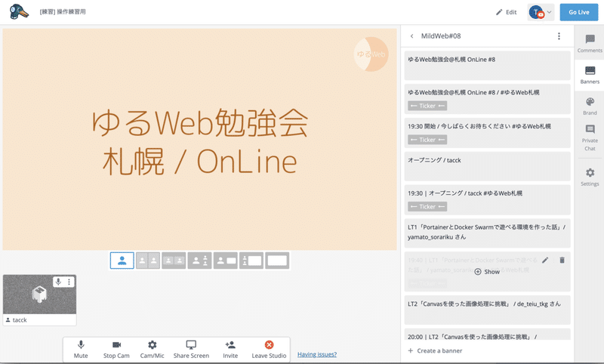
Task: Delete the 19:40 LT1 banner with trash icon
Action: coord(562,260)
